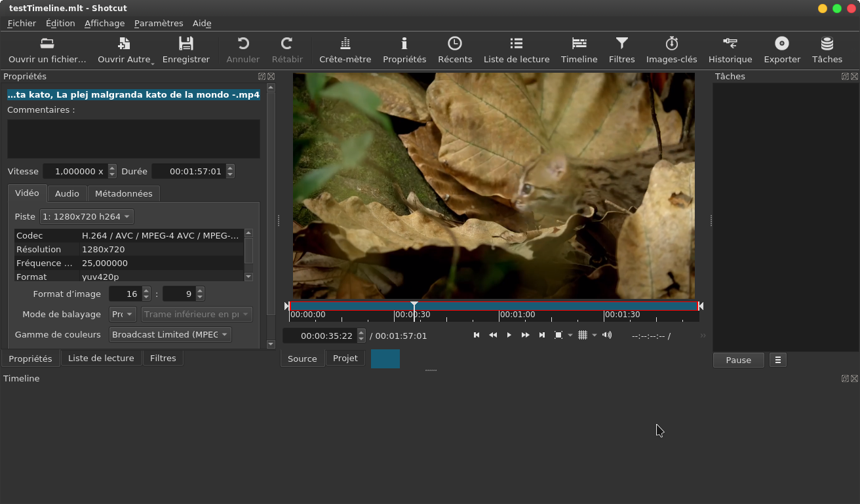Select the Vidéo tab
Screen dimensions: 860x504
27,193
